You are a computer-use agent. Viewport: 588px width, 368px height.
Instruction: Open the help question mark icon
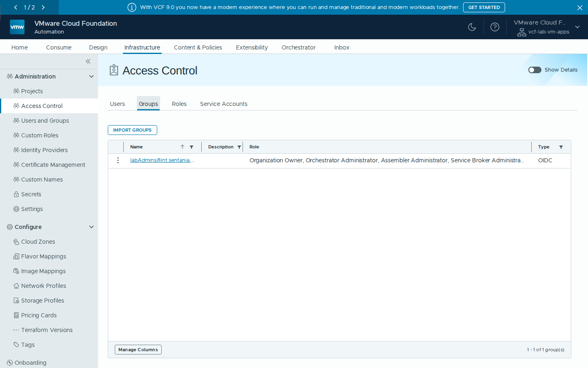[x=495, y=27]
